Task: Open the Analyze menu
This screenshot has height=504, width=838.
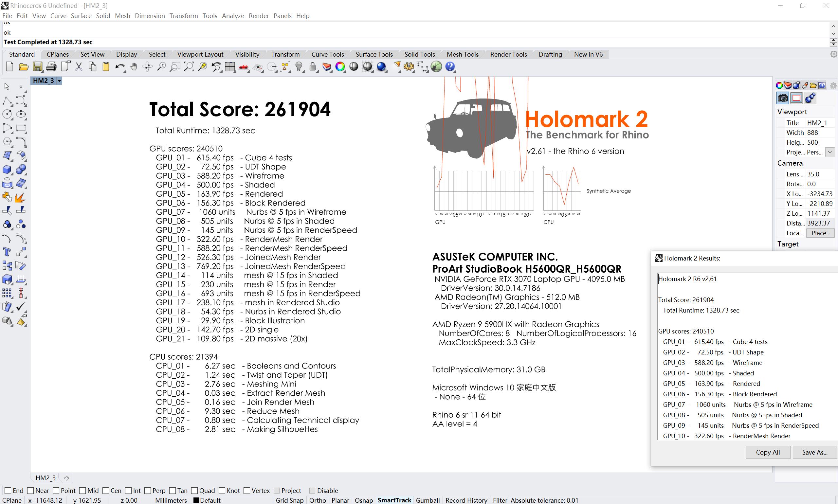Action: (x=233, y=16)
